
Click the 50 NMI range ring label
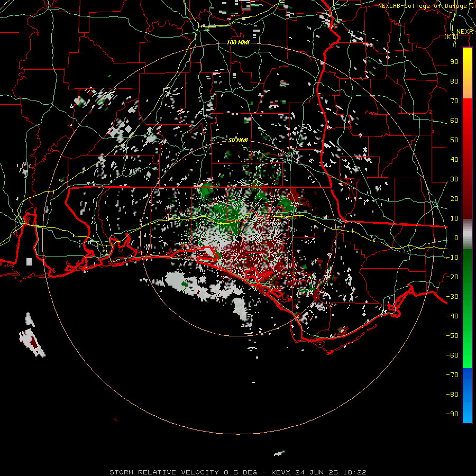click(239, 140)
